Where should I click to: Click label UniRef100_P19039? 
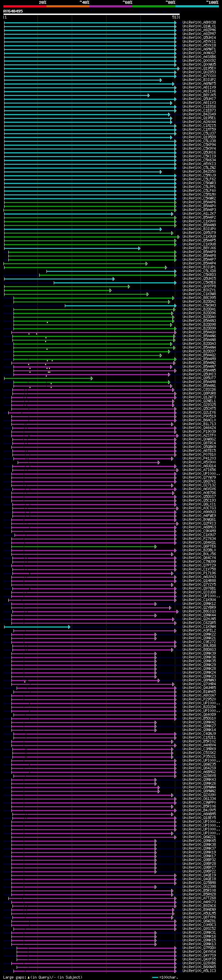coord(199,431)
